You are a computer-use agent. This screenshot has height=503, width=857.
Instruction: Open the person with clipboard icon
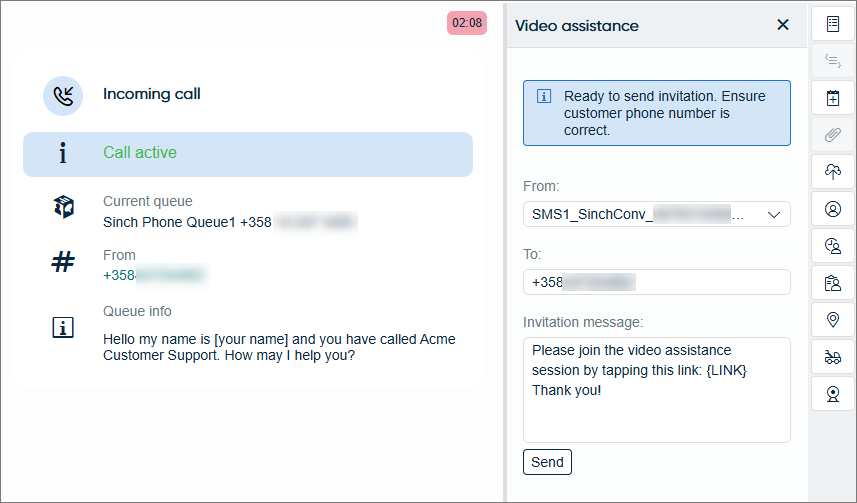(832, 283)
